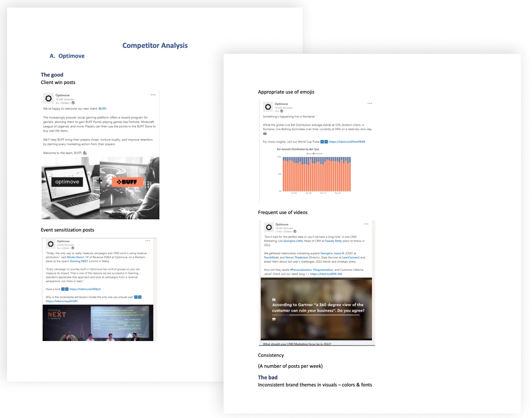
Task: Play the Gartner 360 degree view video
Action: tap(316, 309)
